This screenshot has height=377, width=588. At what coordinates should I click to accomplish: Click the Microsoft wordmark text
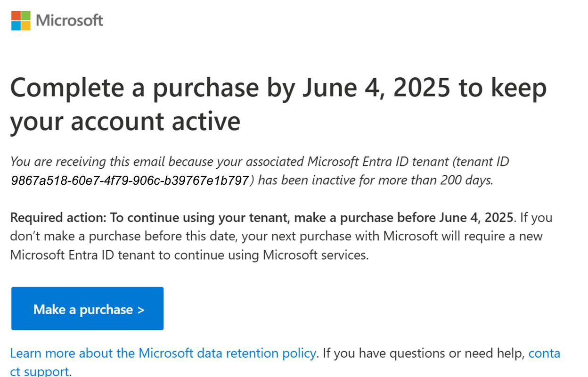pyautogui.click(x=70, y=21)
